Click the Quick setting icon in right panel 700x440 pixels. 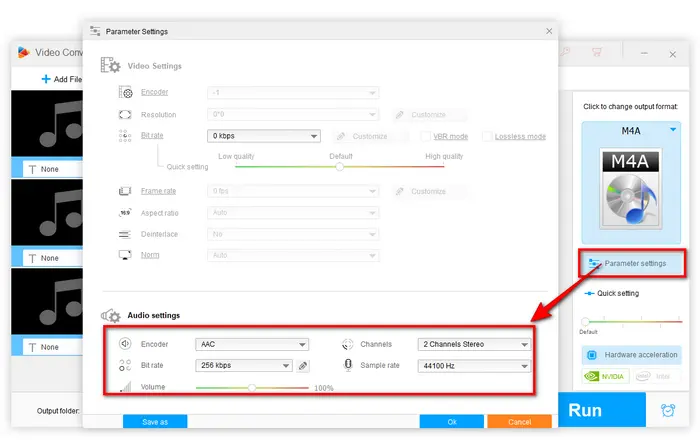coord(589,293)
